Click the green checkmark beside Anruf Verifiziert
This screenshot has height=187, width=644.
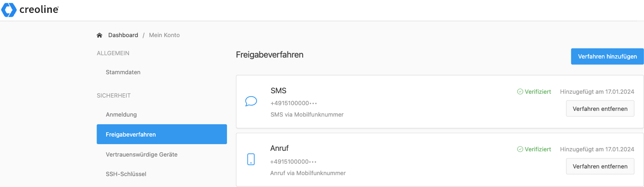tap(520, 149)
